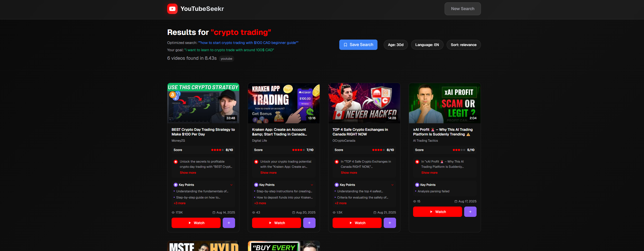Image resolution: width=644 pixels, height=251 pixels.
Task: Open the xAI Profit Scam or Legit thumbnail
Action: coord(445,103)
